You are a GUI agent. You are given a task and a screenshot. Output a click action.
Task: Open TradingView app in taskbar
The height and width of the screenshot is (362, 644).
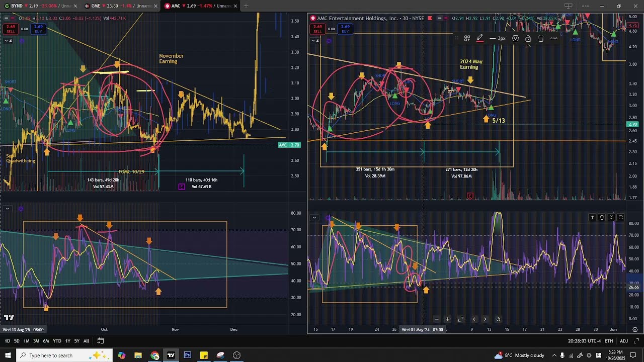pyautogui.click(x=171, y=355)
